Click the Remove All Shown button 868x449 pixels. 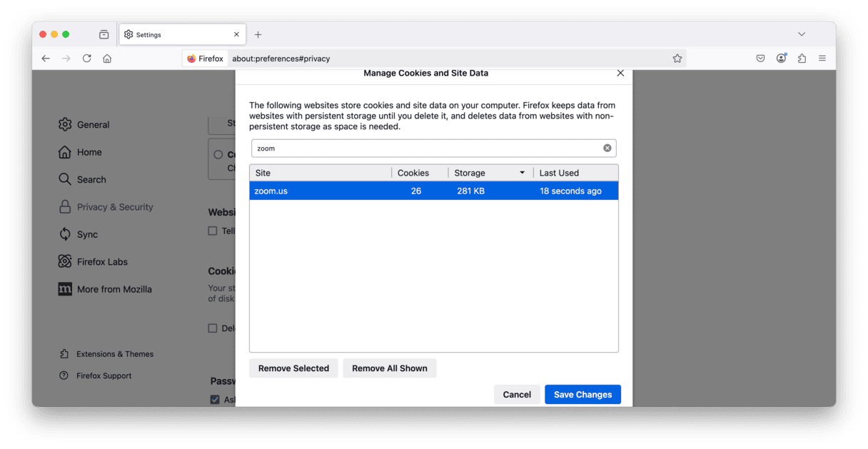click(x=390, y=368)
